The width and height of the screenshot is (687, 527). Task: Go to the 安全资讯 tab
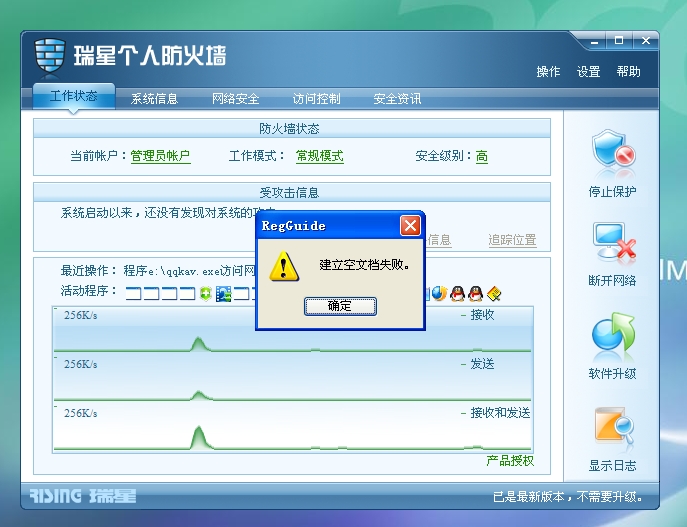coord(397,99)
